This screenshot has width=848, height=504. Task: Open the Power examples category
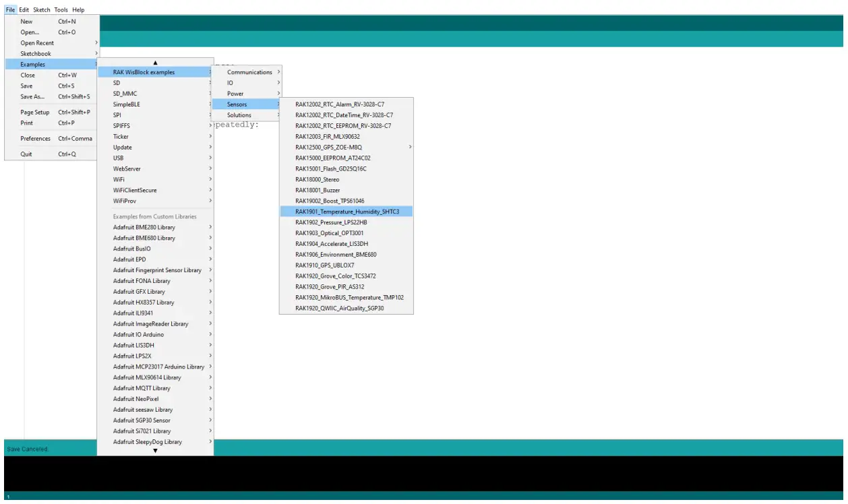(247, 94)
